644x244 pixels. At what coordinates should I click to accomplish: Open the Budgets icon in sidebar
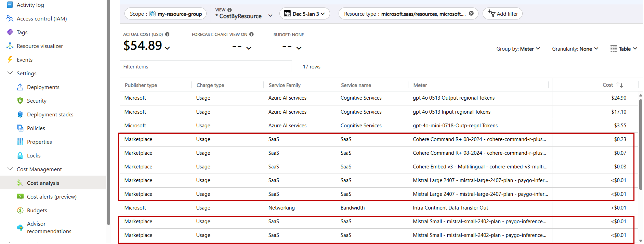coord(20,210)
